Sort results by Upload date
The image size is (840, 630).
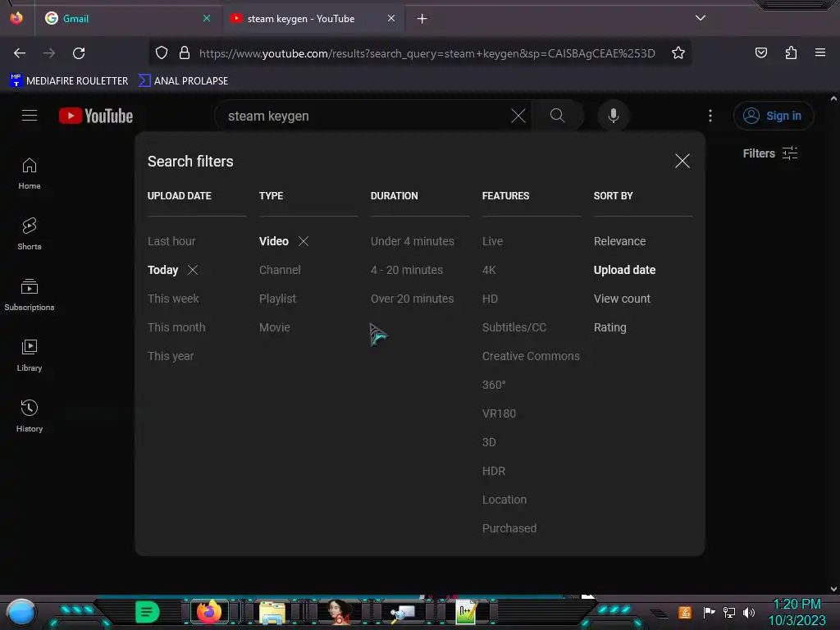pyautogui.click(x=624, y=270)
